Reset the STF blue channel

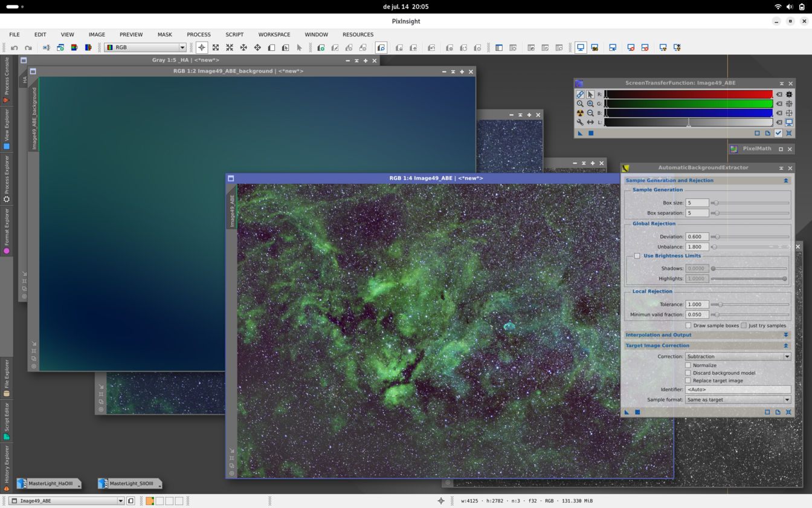point(779,113)
